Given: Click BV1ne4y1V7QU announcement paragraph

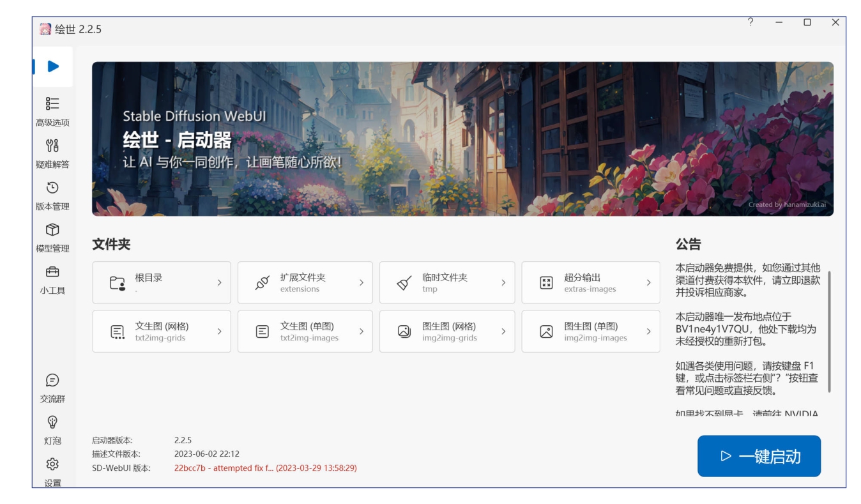Looking at the screenshot, I should pos(746,329).
